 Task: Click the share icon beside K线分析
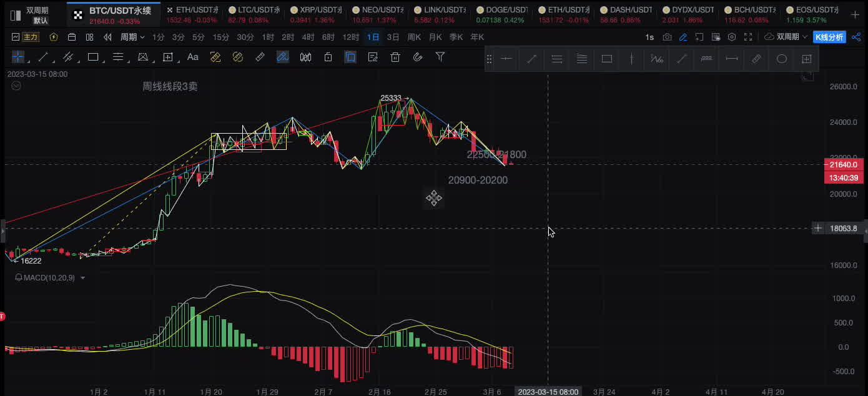pyautogui.click(x=855, y=37)
